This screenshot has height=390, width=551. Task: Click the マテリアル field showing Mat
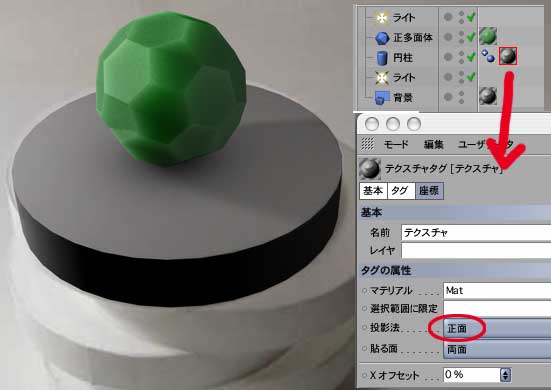(497, 291)
